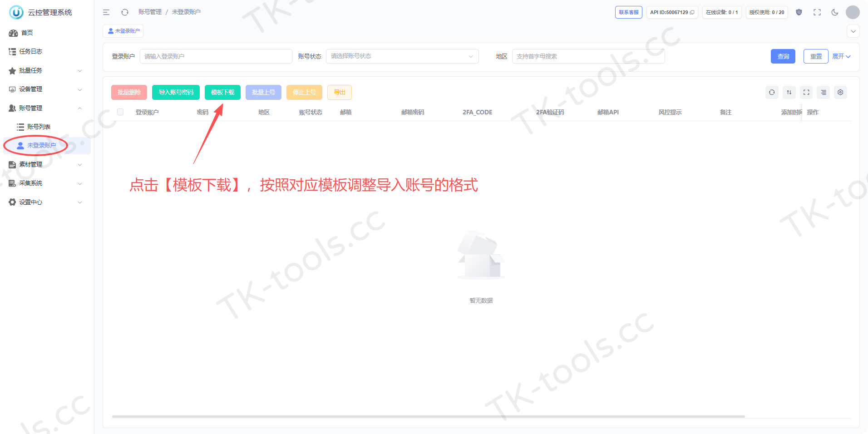Click the 未登录账户 page tab
The width and height of the screenshot is (868, 434).
pyautogui.click(x=123, y=31)
